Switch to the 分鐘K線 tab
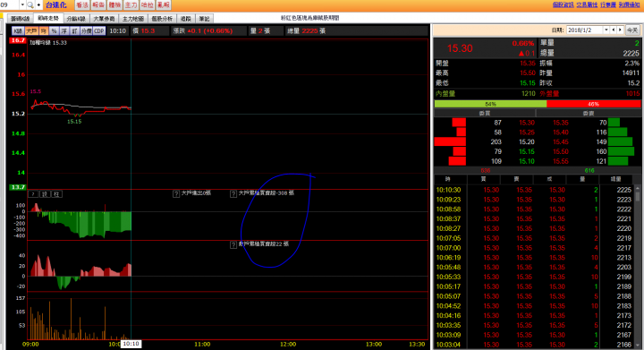Image resolution: width=644 pixels, height=350 pixels. click(x=76, y=19)
